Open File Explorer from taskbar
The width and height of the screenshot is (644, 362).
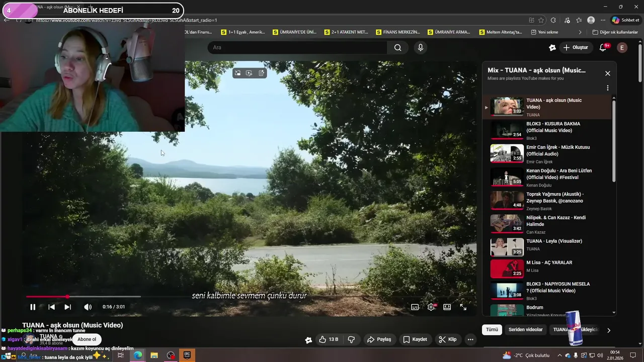[x=154, y=355]
